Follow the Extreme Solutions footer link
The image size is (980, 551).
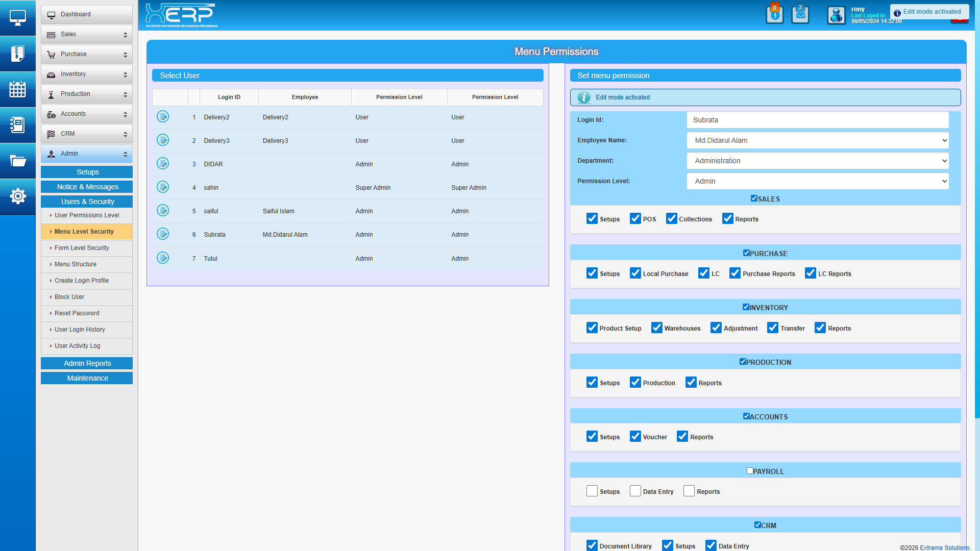coord(944,547)
